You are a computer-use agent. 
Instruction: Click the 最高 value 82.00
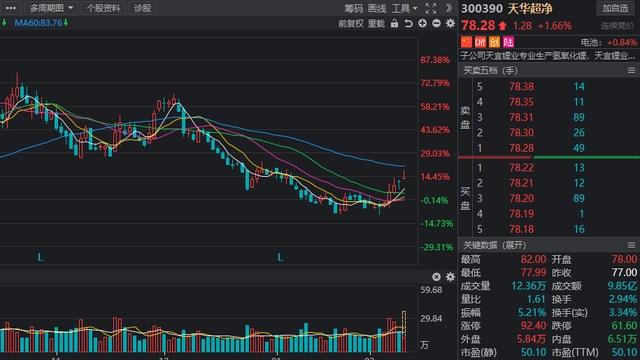(x=533, y=259)
